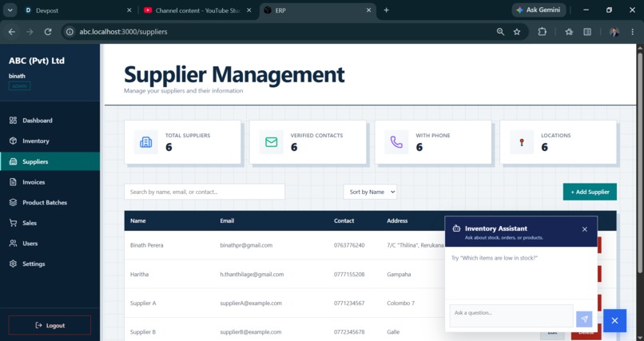Open the Dashboard page in sidebar
The width and height of the screenshot is (644, 341).
[x=50, y=121]
